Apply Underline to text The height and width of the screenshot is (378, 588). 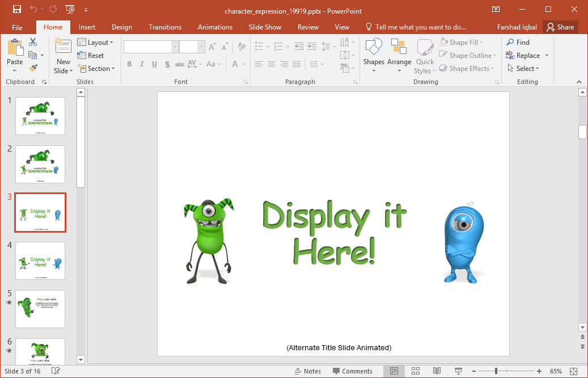(153, 64)
